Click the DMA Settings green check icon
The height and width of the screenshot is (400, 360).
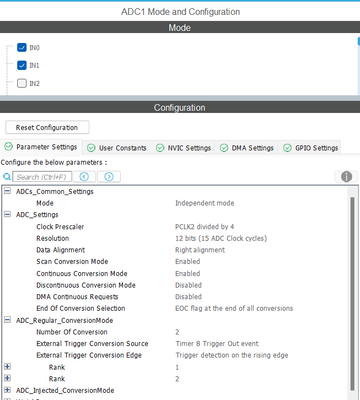(x=224, y=148)
